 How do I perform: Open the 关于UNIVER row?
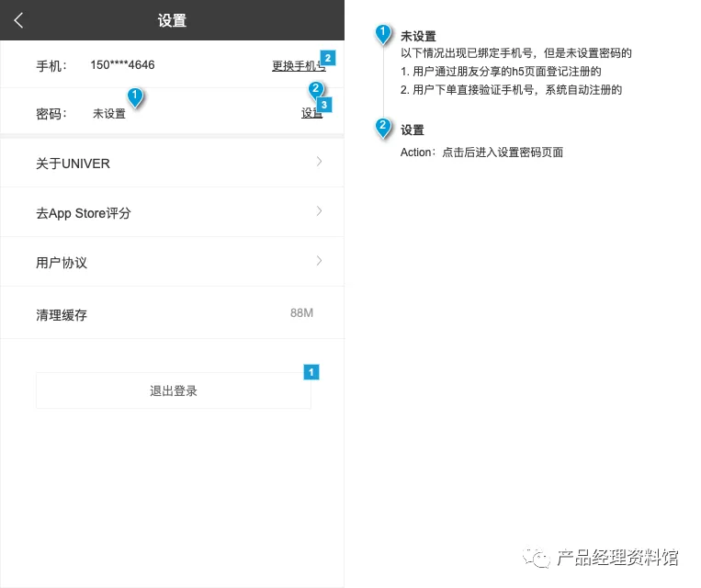click(x=172, y=164)
